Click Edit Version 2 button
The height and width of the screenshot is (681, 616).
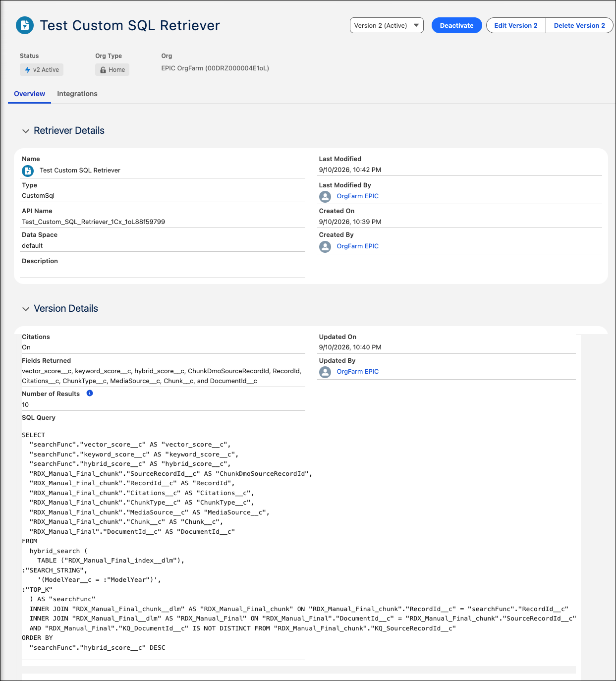(x=516, y=25)
